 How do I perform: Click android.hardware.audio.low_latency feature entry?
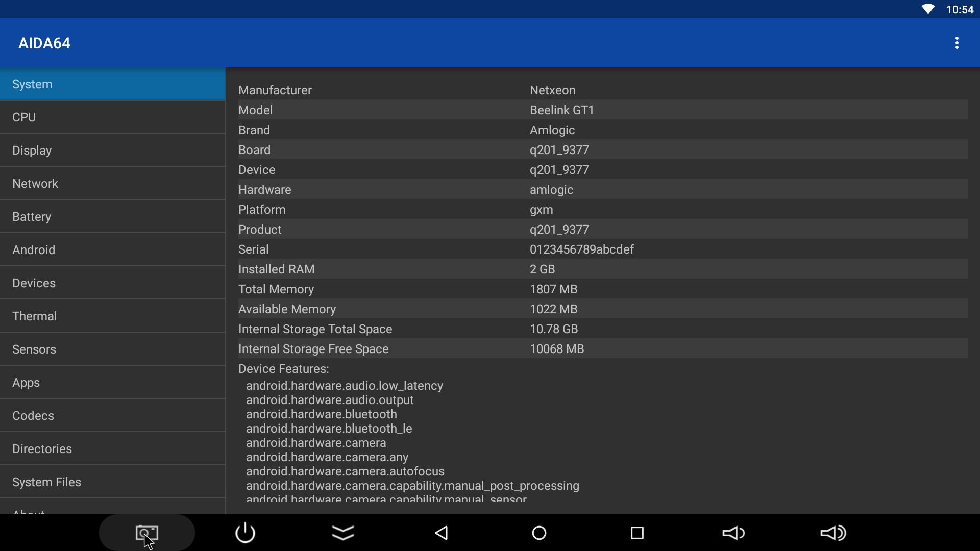click(x=345, y=386)
